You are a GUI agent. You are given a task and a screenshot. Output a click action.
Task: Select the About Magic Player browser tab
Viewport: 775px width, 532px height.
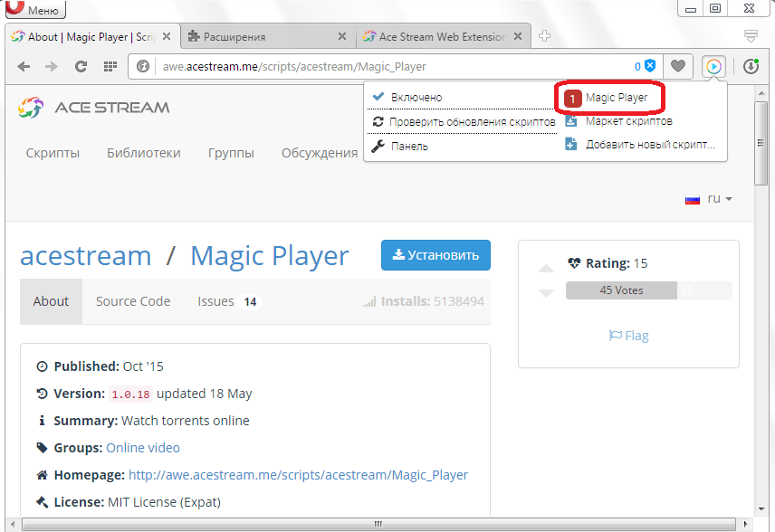92,36
